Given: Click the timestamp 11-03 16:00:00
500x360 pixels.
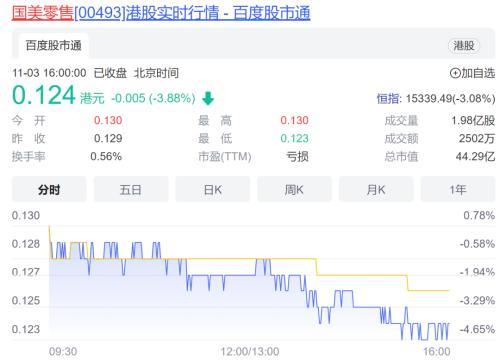Looking at the screenshot, I should 49,73.
